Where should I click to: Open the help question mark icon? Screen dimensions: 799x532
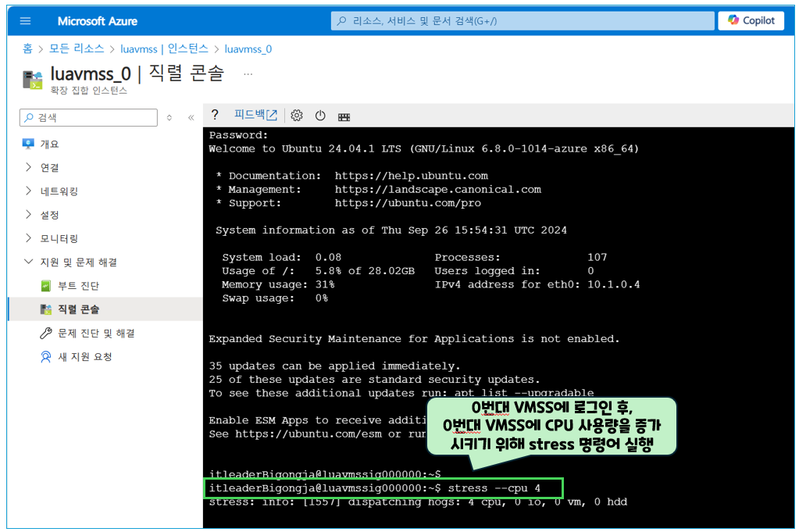[215, 115]
